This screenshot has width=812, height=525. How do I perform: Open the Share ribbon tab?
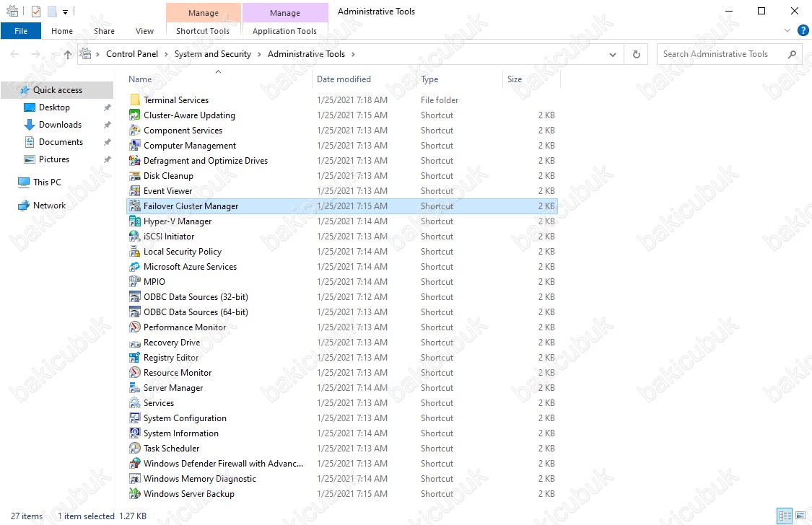tap(104, 31)
